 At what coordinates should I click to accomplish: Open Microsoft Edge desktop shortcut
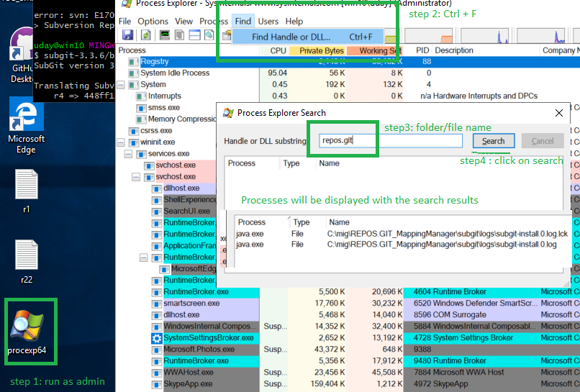tap(26, 126)
